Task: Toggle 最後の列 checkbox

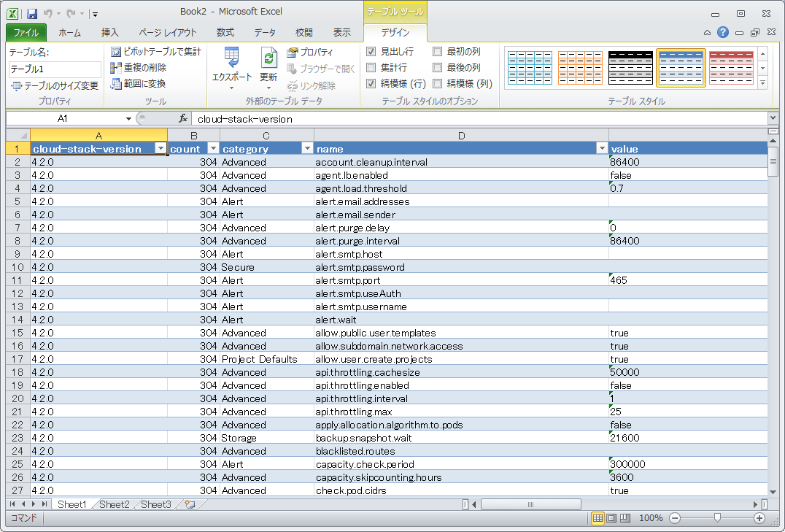Action: [x=437, y=67]
